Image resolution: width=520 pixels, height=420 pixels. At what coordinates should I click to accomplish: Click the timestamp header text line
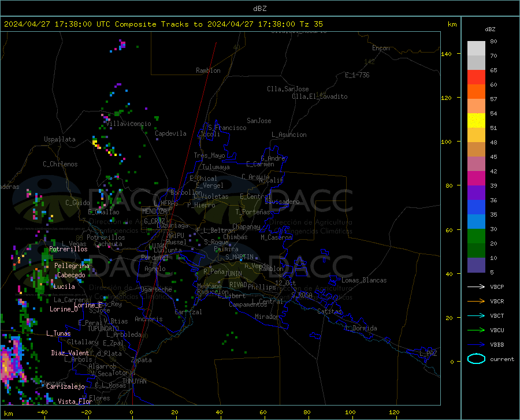163,24
